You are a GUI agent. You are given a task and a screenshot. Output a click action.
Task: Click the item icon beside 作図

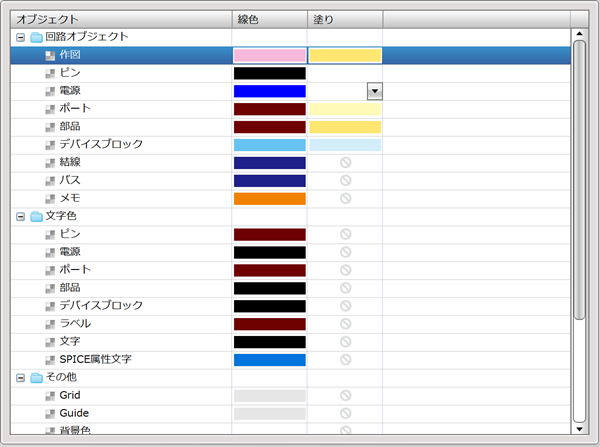[50, 56]
